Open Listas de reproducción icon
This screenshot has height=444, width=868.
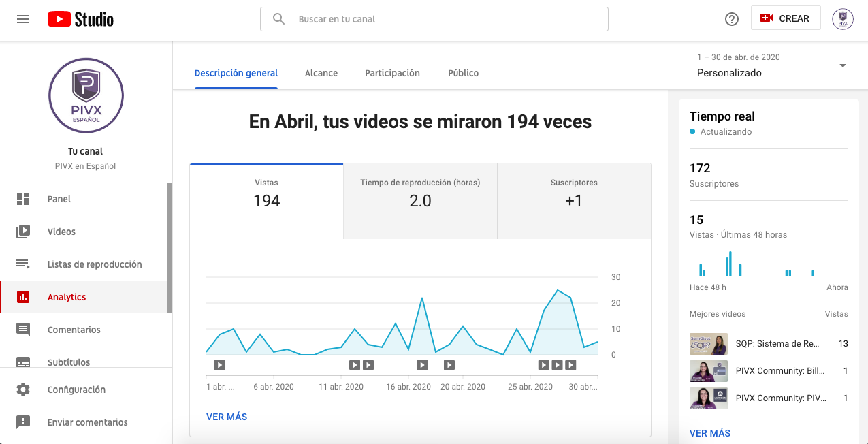pos(23,264)
